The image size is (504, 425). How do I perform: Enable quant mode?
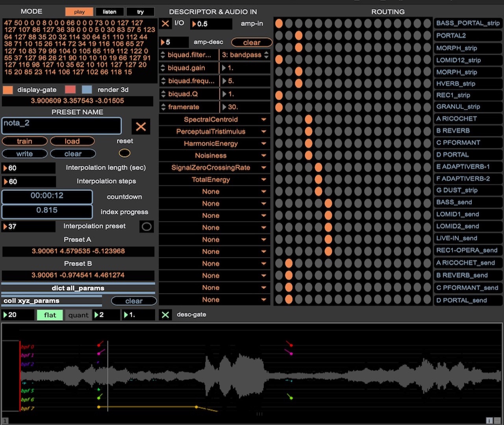[78, 315]
